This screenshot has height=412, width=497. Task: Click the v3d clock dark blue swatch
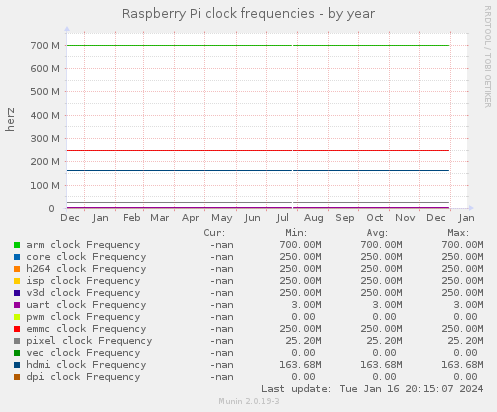[17, 293]
